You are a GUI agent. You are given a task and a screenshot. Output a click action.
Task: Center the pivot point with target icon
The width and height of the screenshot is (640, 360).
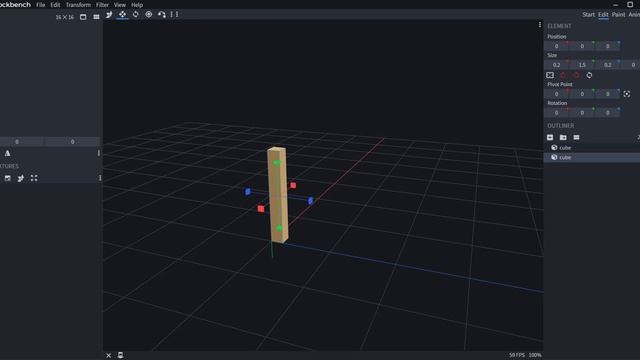pos(627,94)
